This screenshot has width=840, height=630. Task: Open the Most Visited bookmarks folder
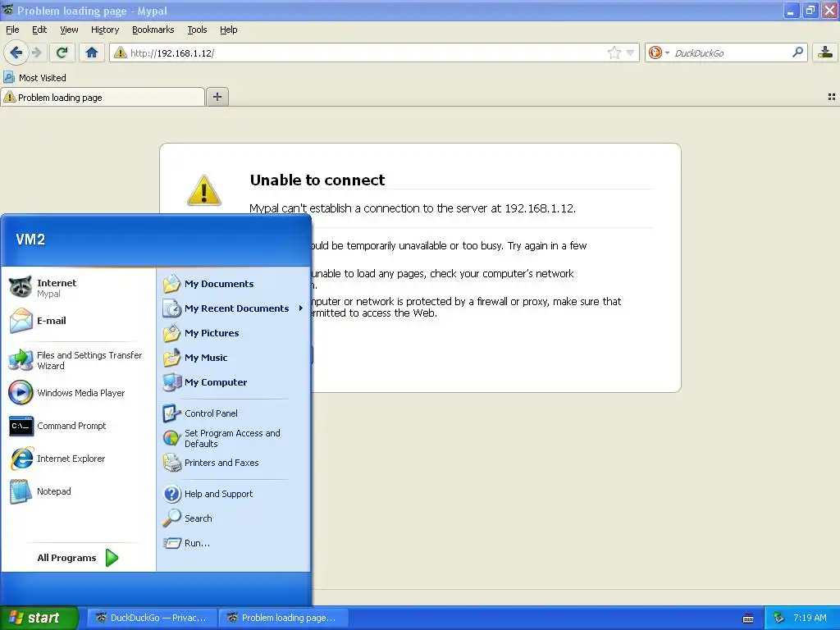[x=34, y=78]
